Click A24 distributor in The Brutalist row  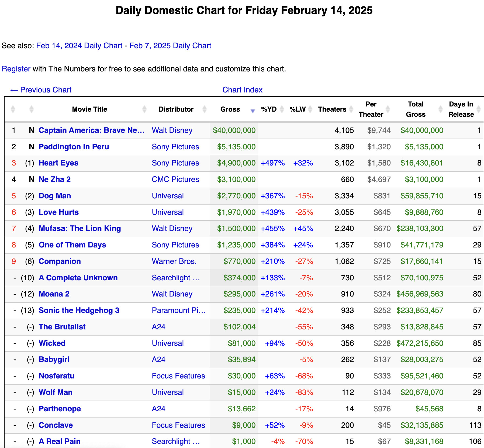[x=158, y=327]
